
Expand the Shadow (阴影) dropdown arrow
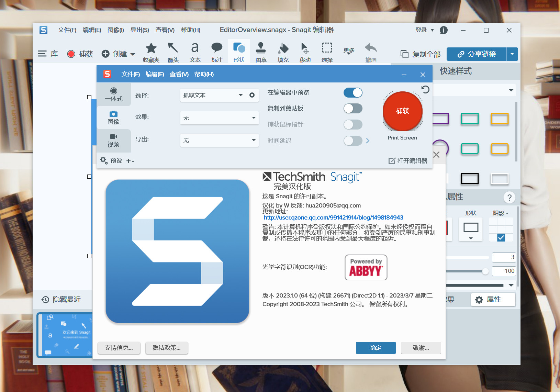pos(507,213)
